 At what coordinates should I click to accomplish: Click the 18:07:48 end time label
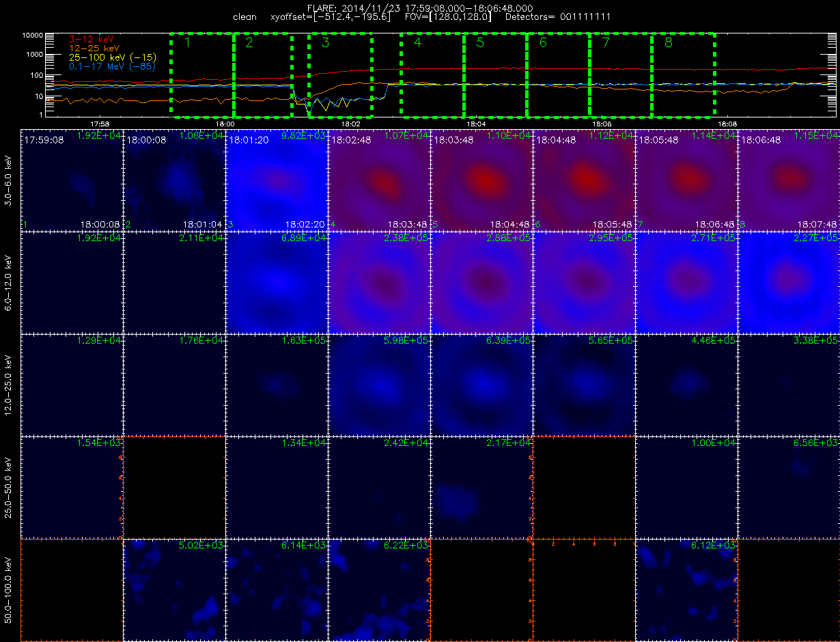818,224
